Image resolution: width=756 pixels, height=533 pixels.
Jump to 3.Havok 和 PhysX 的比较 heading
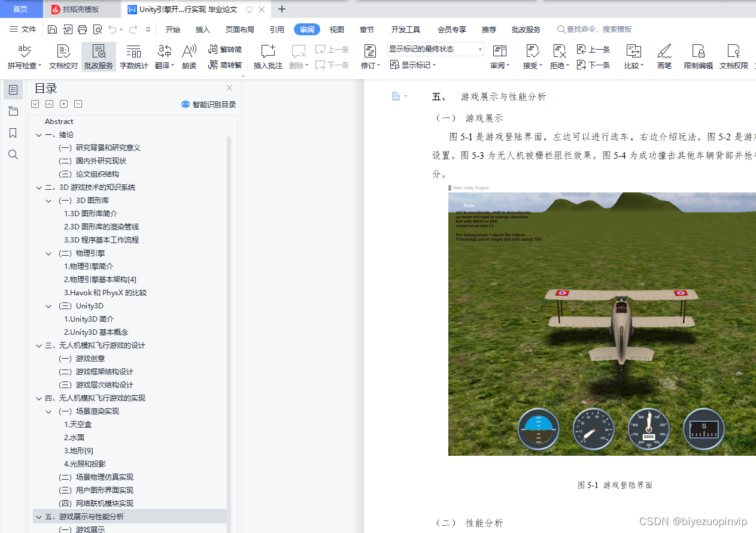click(x=105, y=293)
